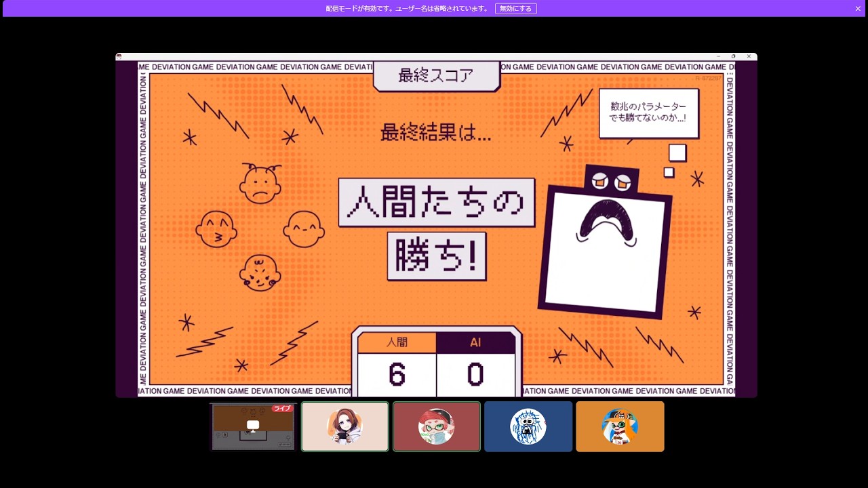The height and width of the screenshot is (488, 868).
Task: Click the monitor icon on the stream thumbnail
Action: [x=253, y=426]
